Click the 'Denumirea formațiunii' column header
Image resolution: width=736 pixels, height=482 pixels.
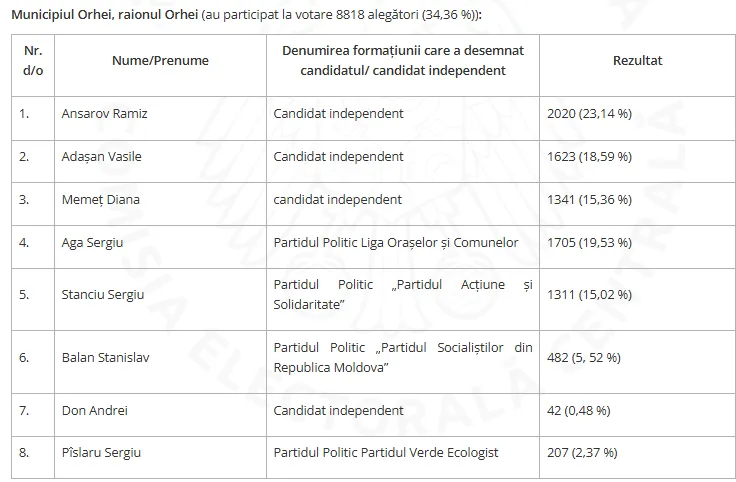pyautogui.click(x=403, y=61)
